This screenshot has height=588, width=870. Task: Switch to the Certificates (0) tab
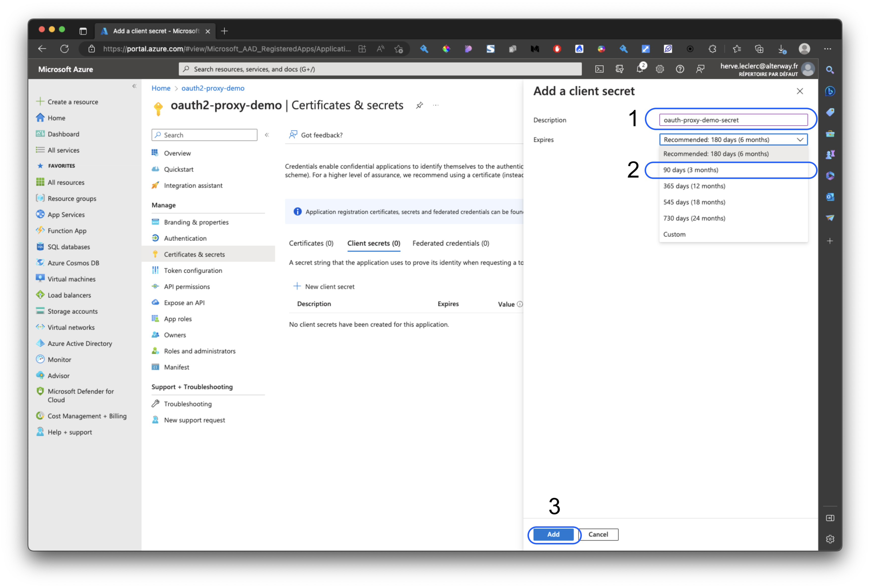(311, 243)
